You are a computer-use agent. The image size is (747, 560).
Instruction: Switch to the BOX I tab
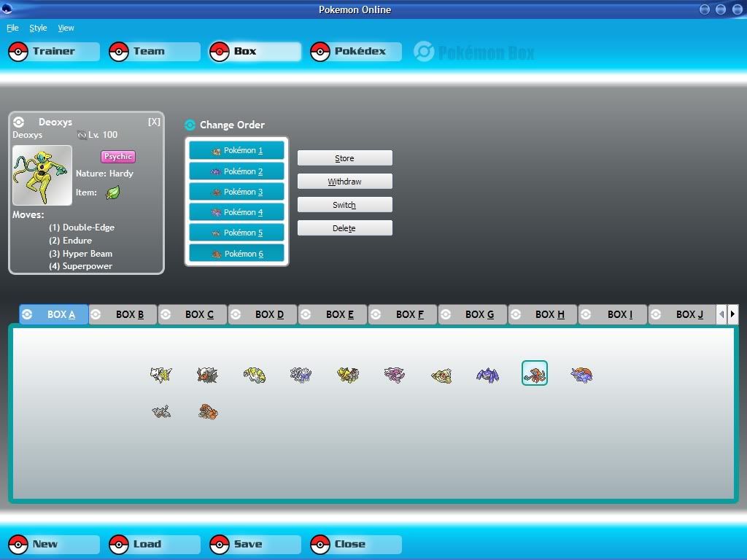[613, 315]
